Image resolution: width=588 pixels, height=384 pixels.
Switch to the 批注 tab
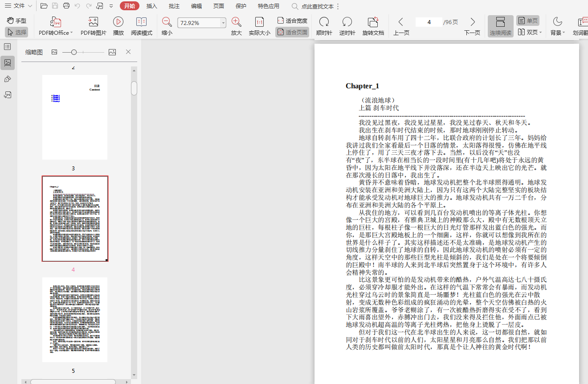click(174, 6)
